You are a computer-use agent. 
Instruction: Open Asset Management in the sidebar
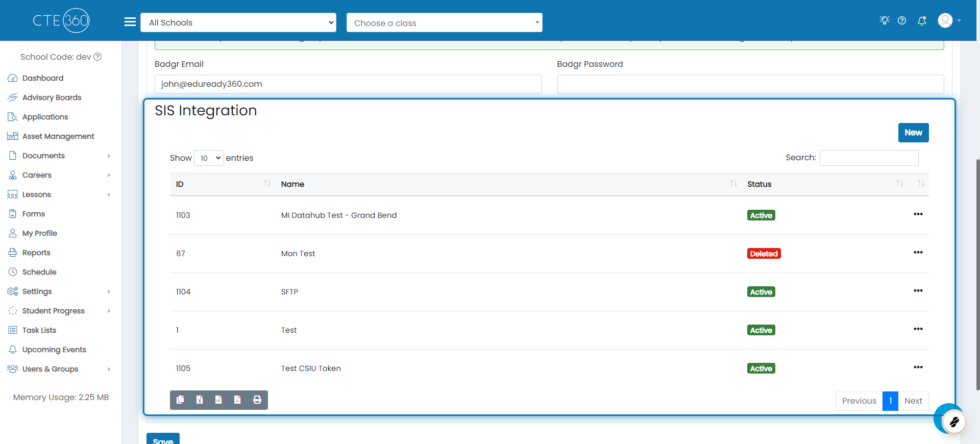pyautogui.click(x=58, y=136)
